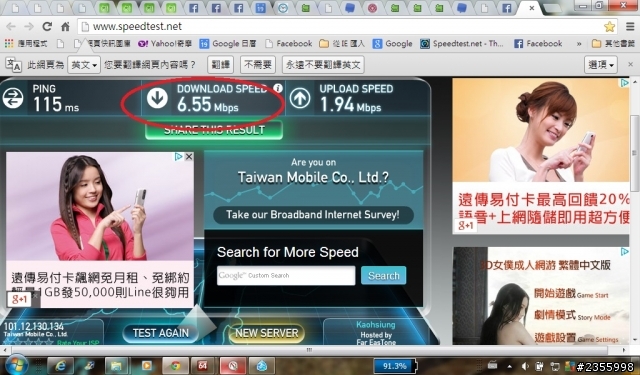Click the Google Translate icon

(13, 64)
